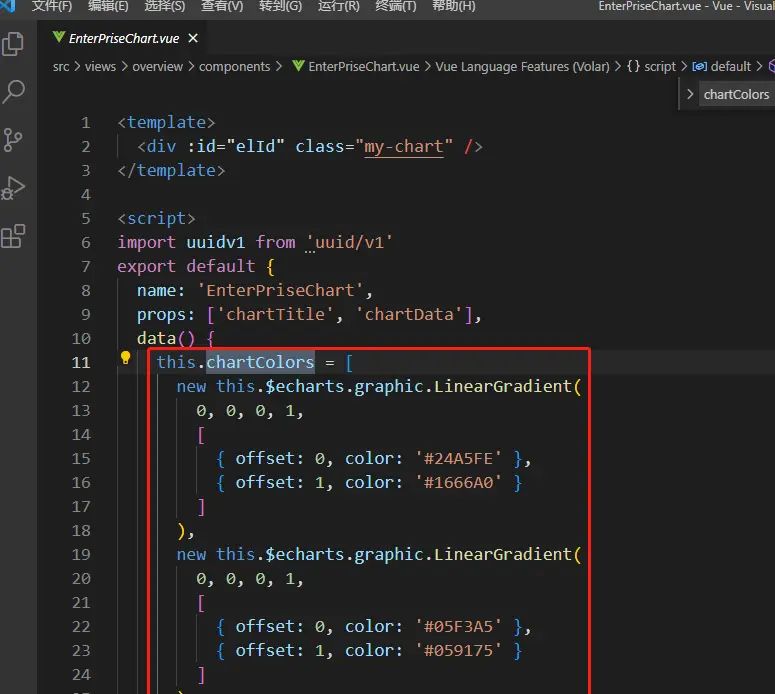Expand the 'components' breadcrumb folder
775x694 pixels.
click(x=234, y=66)
